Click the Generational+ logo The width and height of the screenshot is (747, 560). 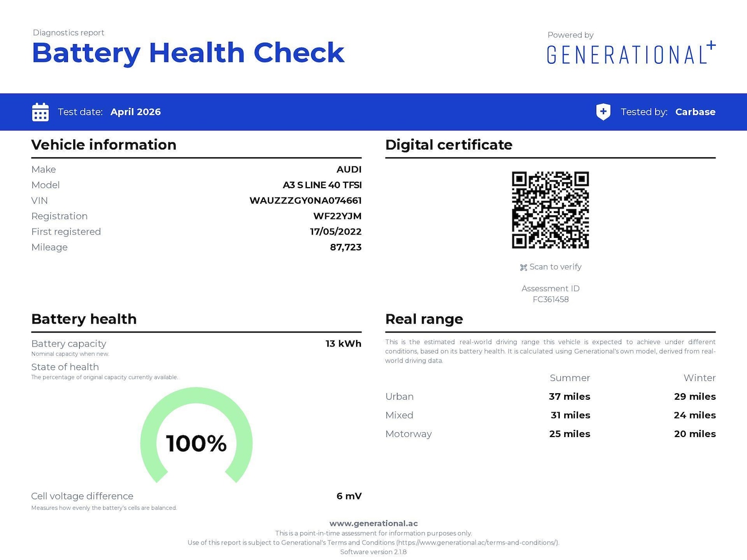tap(631, 53)
